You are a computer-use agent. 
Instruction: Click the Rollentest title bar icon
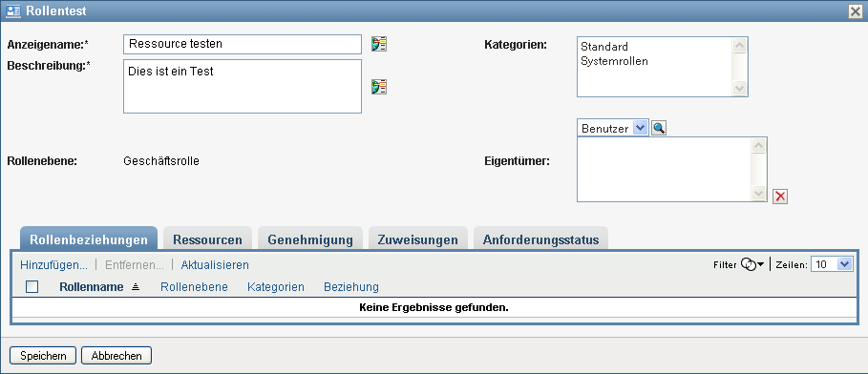[x=13, y=10]
